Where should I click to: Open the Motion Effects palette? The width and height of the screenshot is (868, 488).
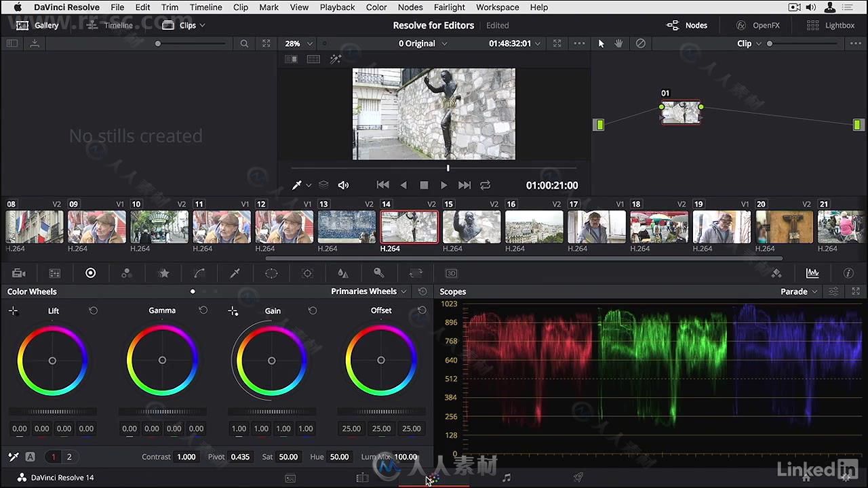click(x=163, y=273)
